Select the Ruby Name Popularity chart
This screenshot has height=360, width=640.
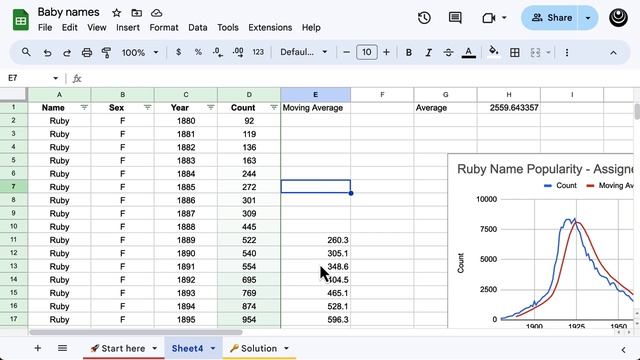[x=541, y=241]
